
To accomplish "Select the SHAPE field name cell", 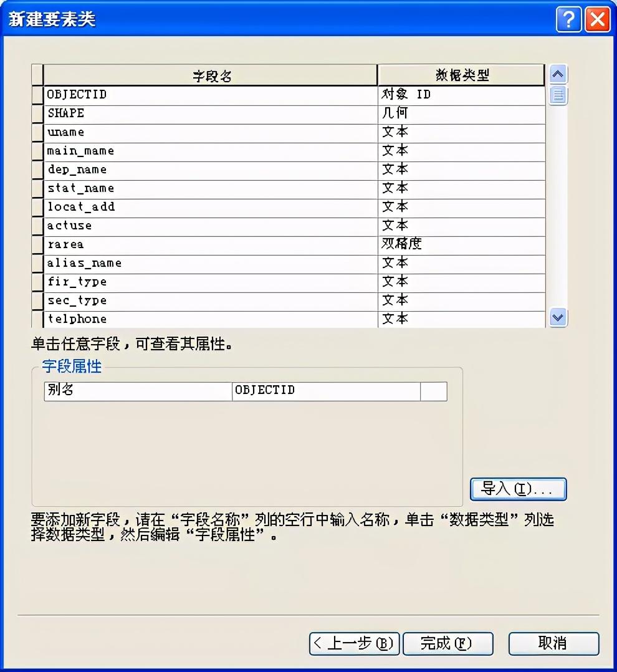I will pyautogui.click(x=211, y=115).
